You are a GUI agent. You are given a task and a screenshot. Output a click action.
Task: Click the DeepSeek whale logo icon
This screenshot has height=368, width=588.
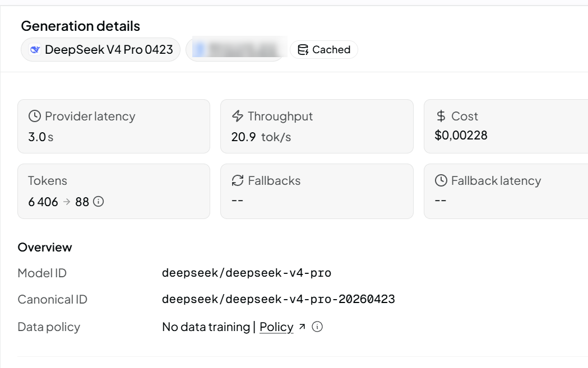tap(35, 49)
